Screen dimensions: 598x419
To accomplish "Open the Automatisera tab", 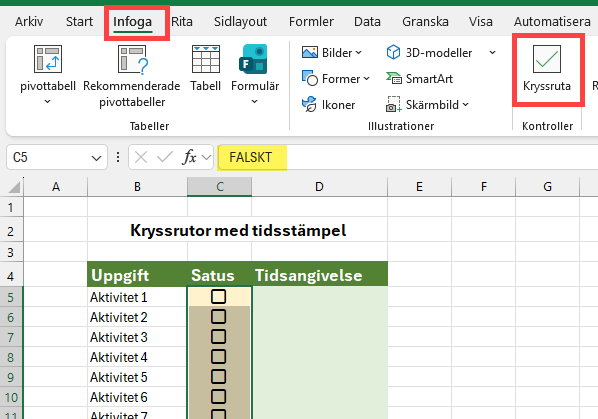I will [x=552, y=21].
